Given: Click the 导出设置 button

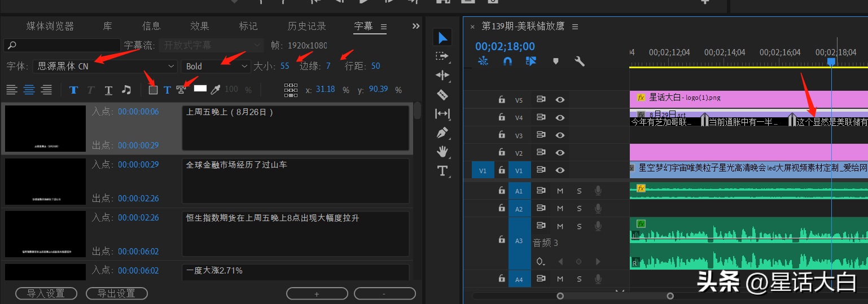Looking at the screenshot, I should coord(116,293).
